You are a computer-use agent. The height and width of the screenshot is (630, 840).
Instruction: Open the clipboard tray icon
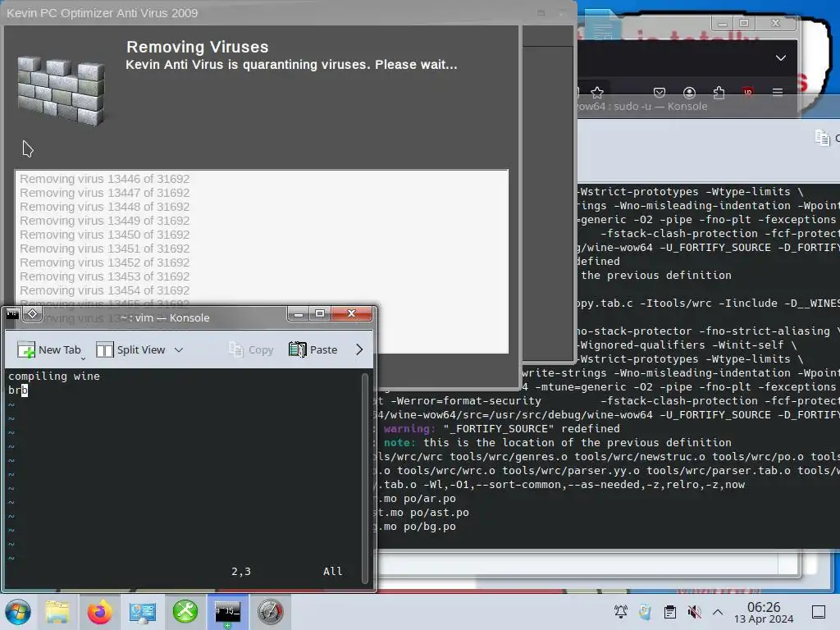(669, 612)
